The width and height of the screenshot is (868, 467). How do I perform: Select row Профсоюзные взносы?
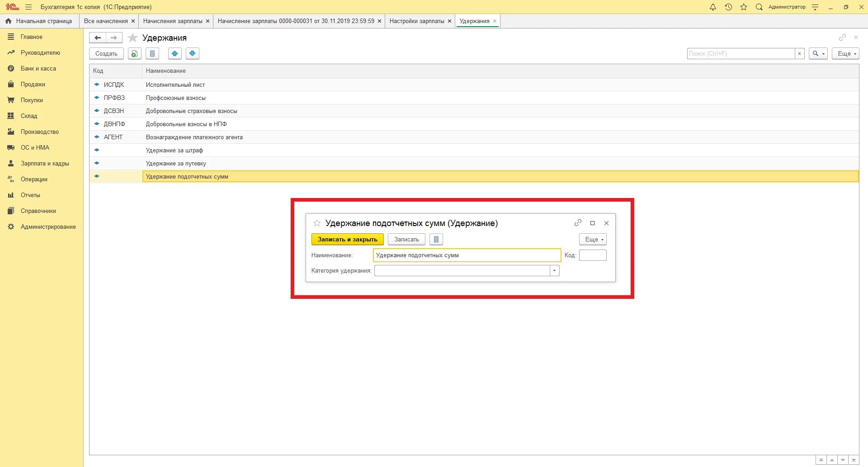(474, 98)
